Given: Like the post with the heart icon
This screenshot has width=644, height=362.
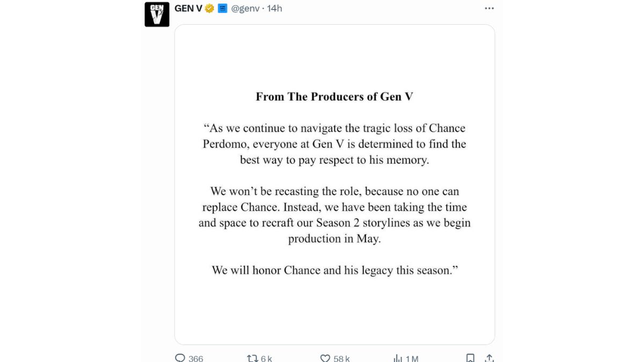Looking at the screenshot, I should [326, 357].
